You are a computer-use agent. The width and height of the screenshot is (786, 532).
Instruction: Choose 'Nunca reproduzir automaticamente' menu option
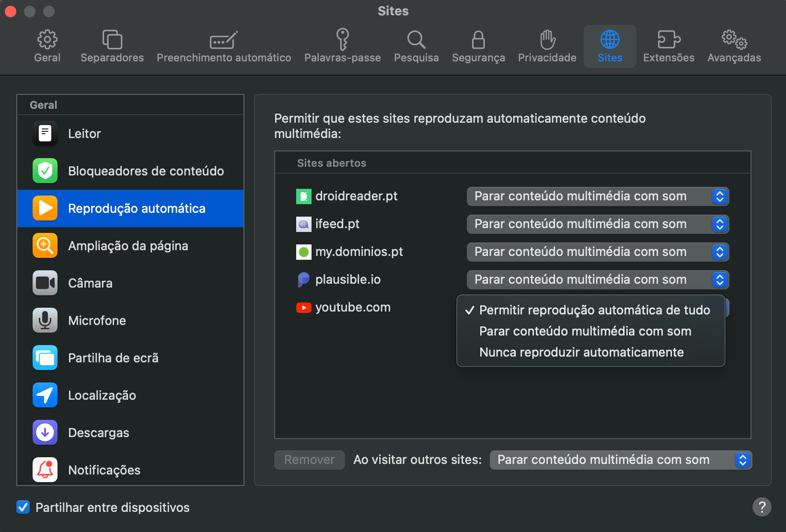pyautogui.click(x=581, y=352)
